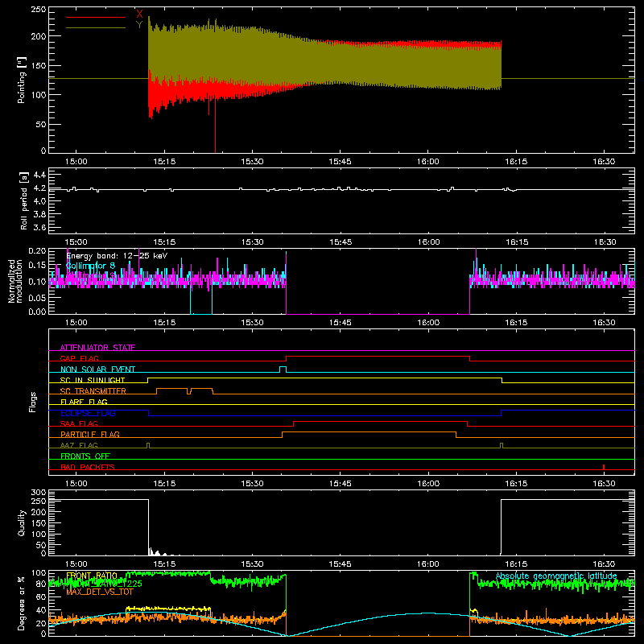The width and height of the screenshot is (644, 644).
Task: Click the Absolute geomagnetic latitude label
Action: (556, 576)
